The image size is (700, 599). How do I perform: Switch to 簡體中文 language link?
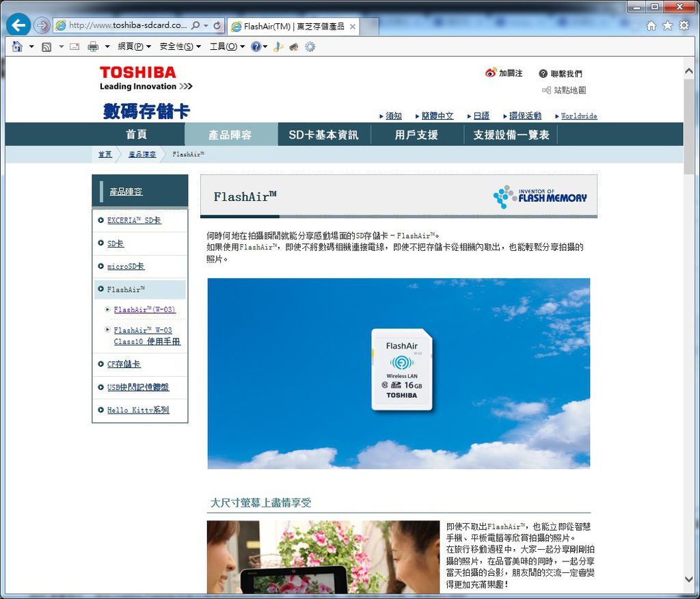click(x=437, y=116)
